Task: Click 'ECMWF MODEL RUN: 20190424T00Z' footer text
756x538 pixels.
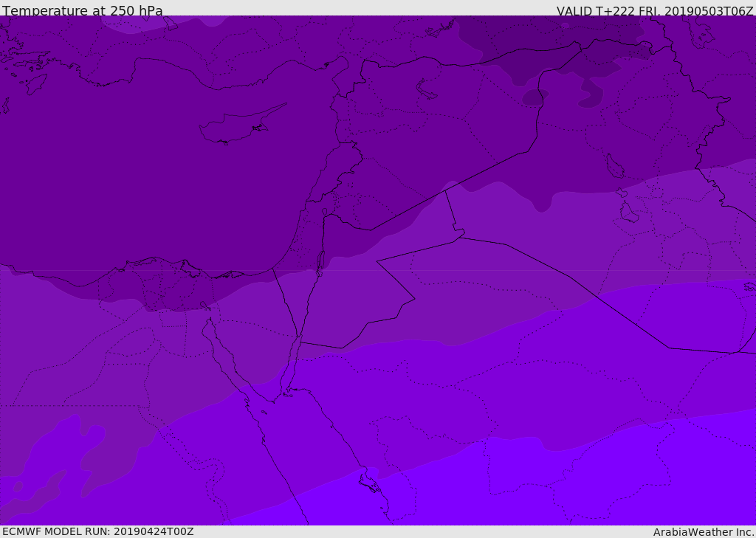Action: [98, 531]
